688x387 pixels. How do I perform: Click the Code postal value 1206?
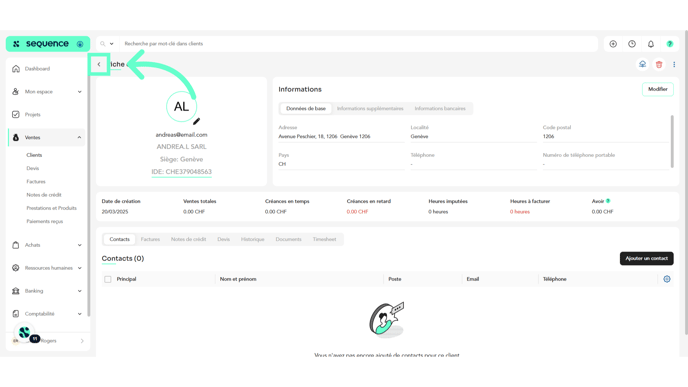(x=548, y=136)
